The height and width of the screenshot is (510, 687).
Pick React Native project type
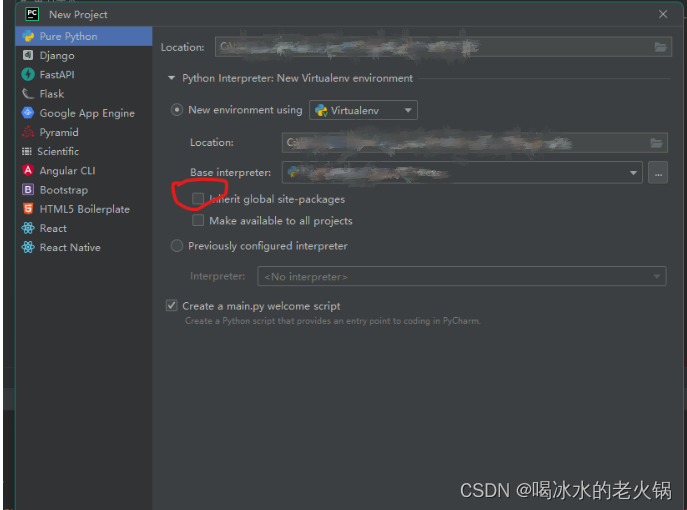[84, 248]
